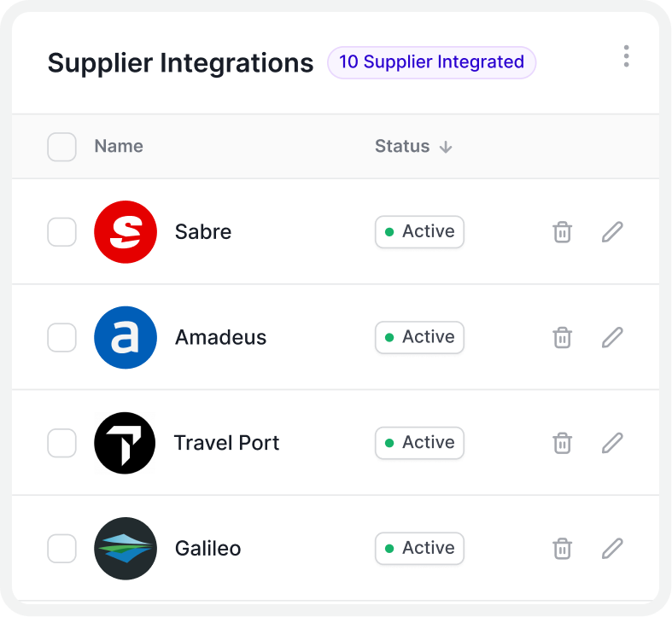Click the Sabre logo avatar
The height and width of the screenshot is (617, 672).
click(x=126, y=232)
